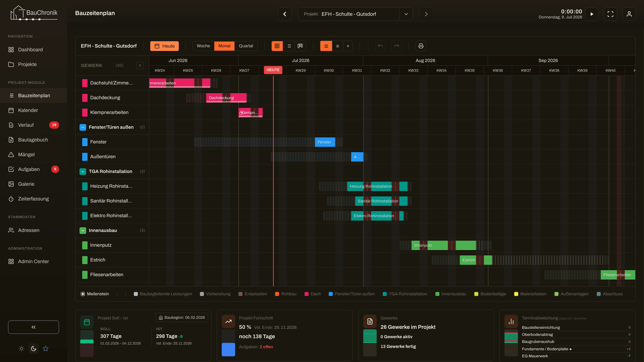Switch to Monat view
Screen dimensions: 644x362
[224, 46]
